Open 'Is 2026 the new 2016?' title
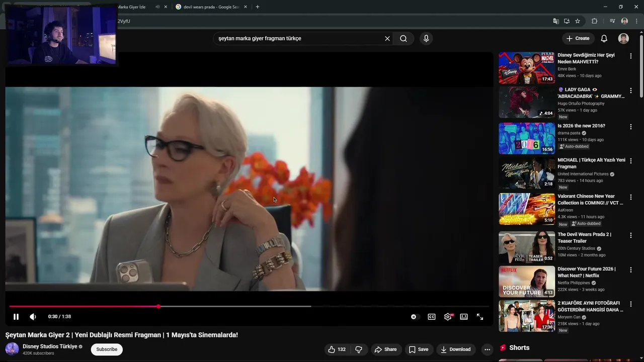This screenshot has height=362, width=644. click(581, 126)
